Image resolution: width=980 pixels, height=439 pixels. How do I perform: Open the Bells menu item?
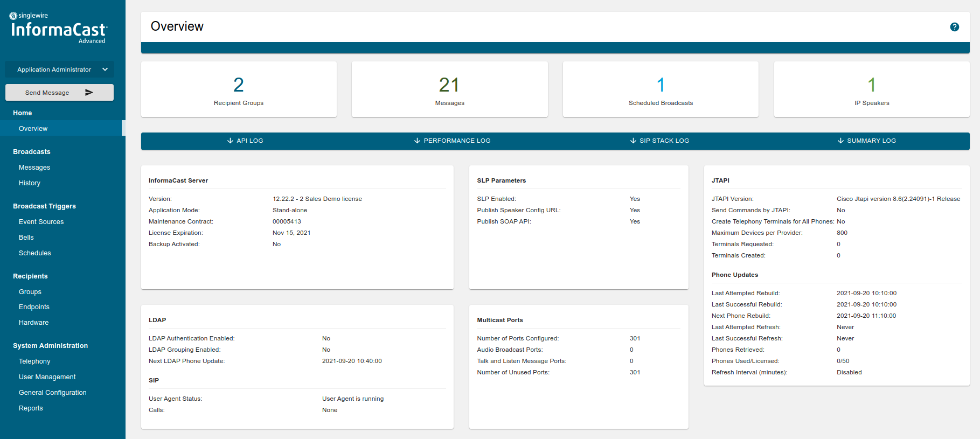coord(26,238)
